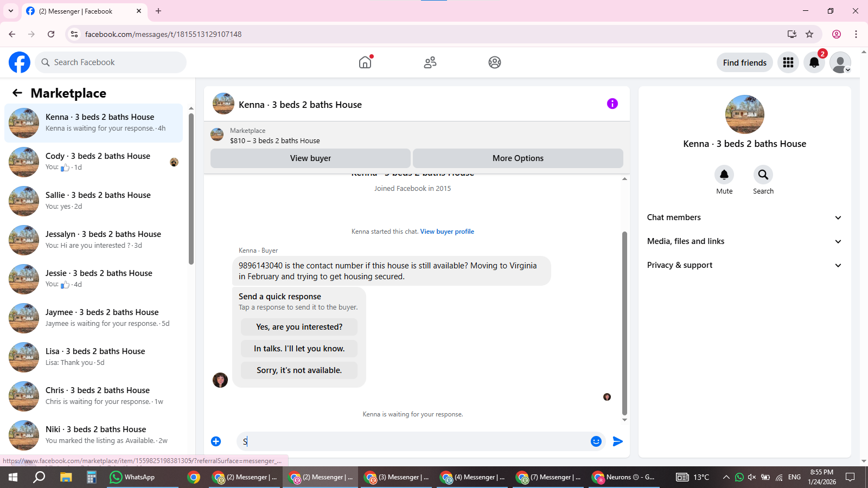Click the message input field
The height and width of the screenshot is (488, 868).
(x=412, y=441)
